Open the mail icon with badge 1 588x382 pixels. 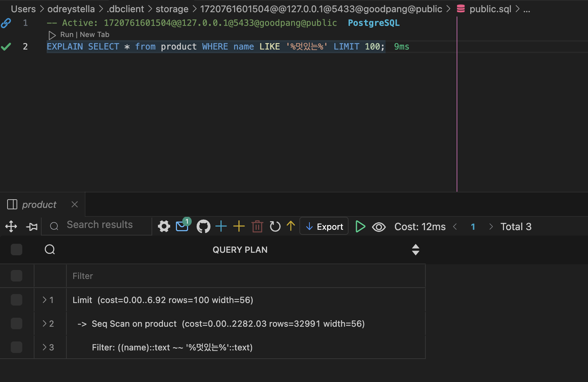point(183,225)
